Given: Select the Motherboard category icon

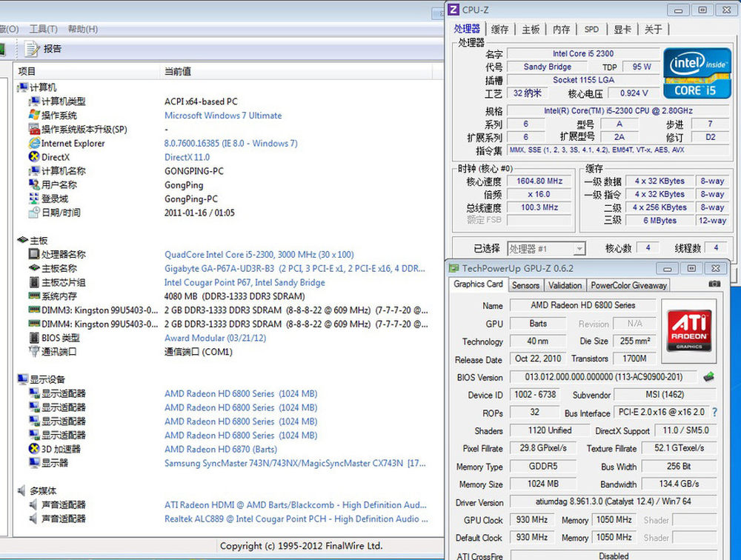Looking at the screenshot, I should (22, 240).
